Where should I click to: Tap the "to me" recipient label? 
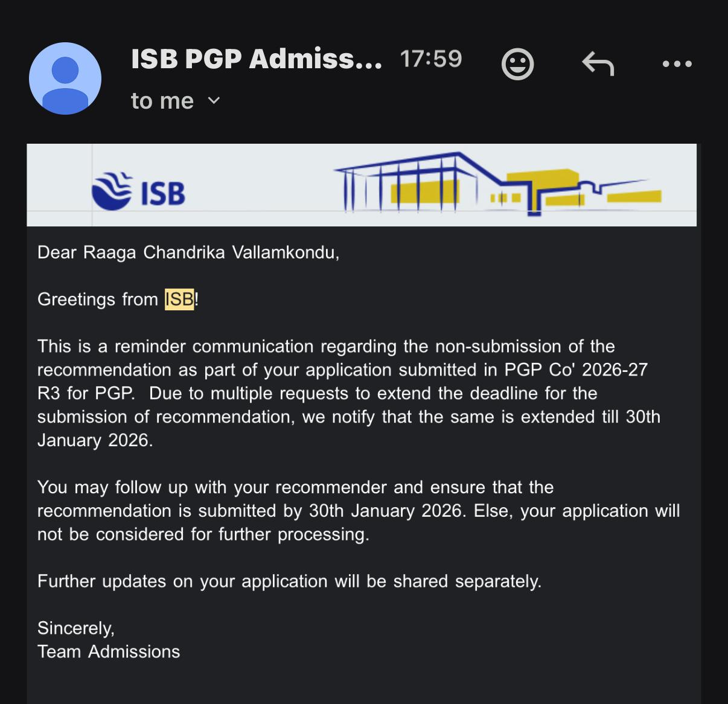click(x=162, y=101)
